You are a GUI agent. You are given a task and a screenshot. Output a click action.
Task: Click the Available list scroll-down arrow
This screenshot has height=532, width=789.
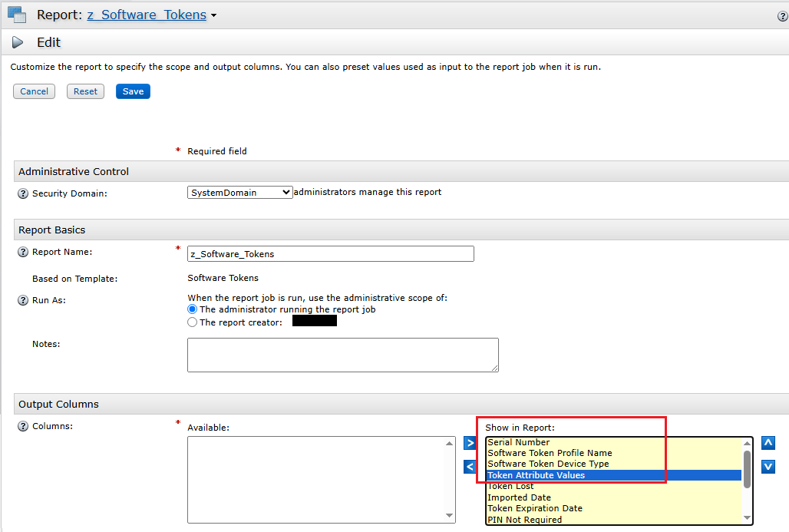point(449,516)
